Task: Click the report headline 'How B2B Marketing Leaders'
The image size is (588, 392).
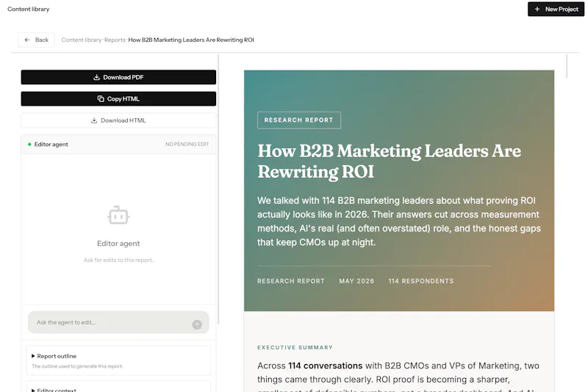Action: (390, 161)
